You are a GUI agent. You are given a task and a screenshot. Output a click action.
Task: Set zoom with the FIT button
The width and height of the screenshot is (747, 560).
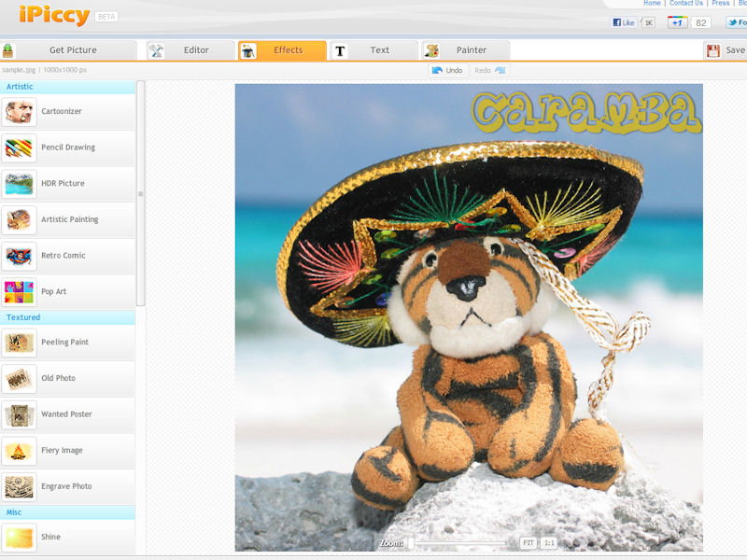(x=529, y=542)
